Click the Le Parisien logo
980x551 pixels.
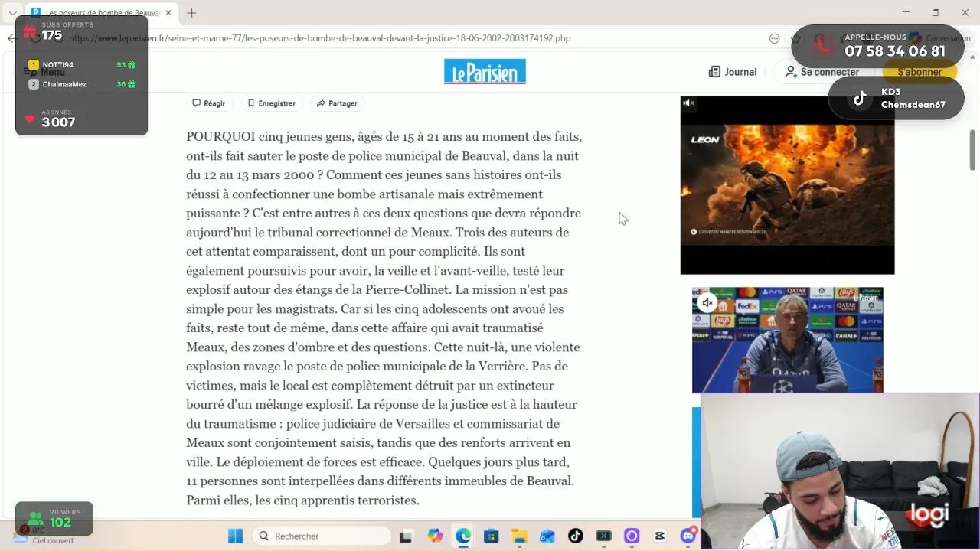485,71
